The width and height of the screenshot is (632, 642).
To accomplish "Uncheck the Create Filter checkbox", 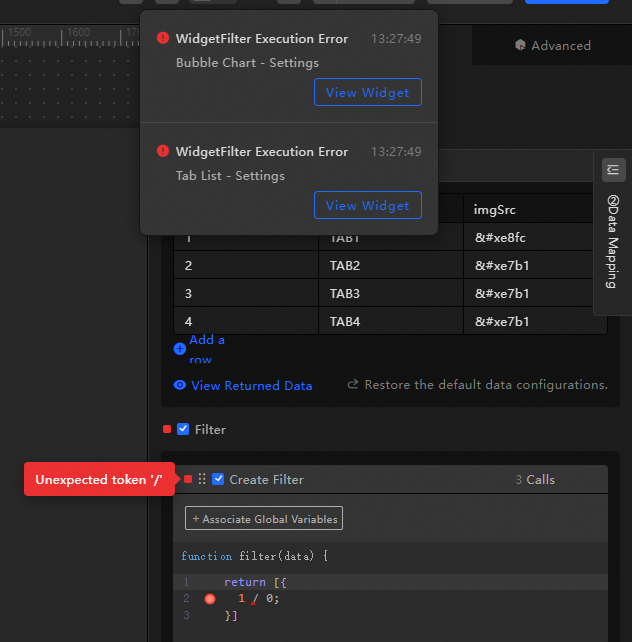I will point(218,479).
